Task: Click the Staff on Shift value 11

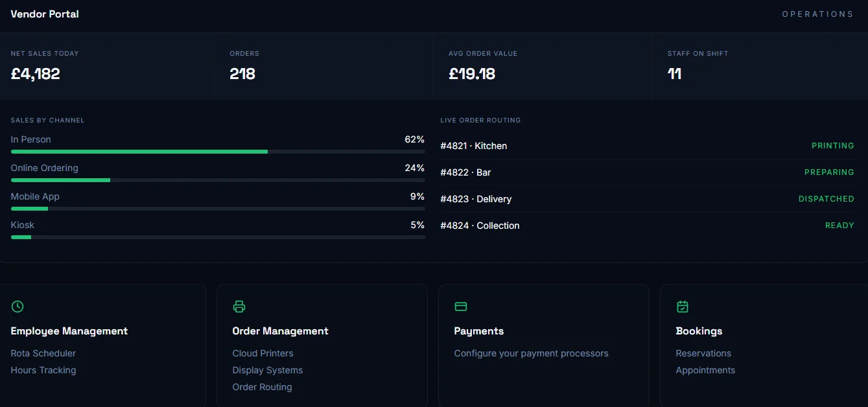Action: [x=674, y=74]
